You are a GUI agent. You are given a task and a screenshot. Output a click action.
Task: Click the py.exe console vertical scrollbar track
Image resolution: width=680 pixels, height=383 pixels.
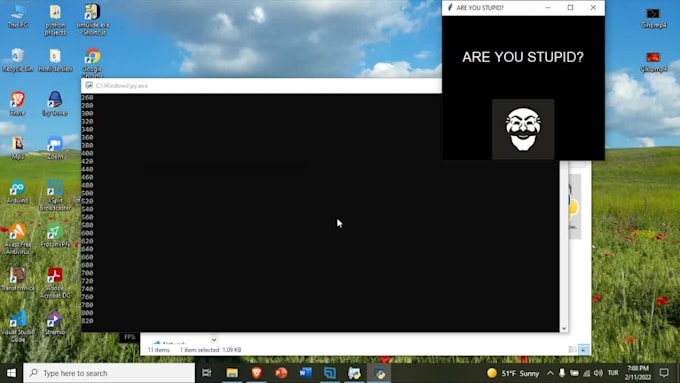tap(564, 242)
